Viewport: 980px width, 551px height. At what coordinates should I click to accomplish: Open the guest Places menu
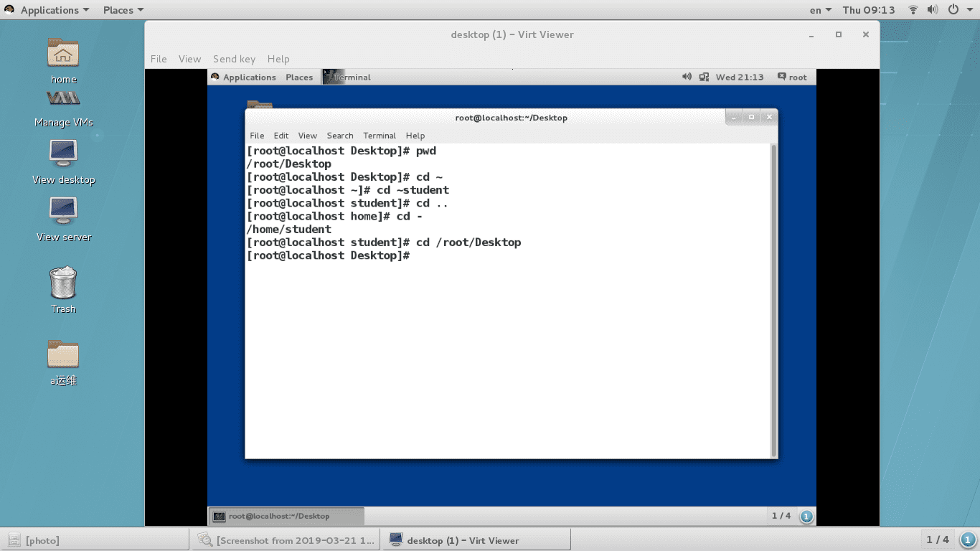point(299,77)
